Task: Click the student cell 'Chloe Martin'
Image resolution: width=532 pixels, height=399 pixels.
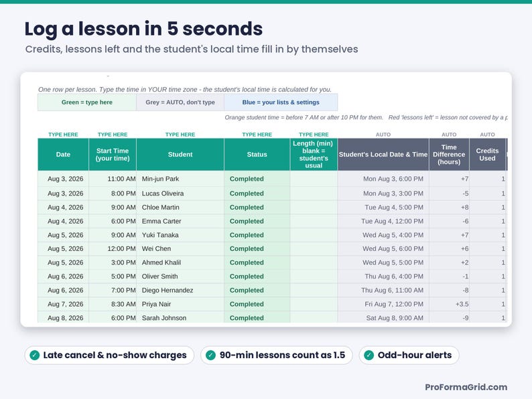Action: point(180,207)
